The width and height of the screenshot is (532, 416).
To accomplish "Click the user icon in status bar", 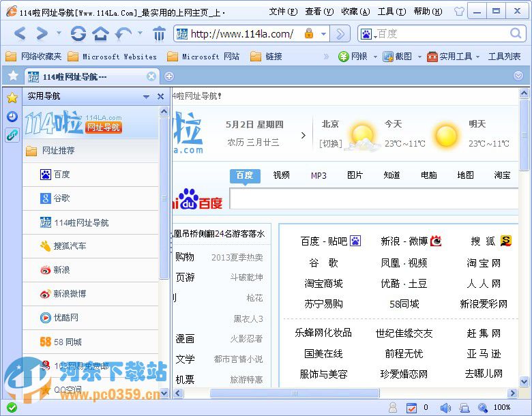I will [x=393, y=407].
